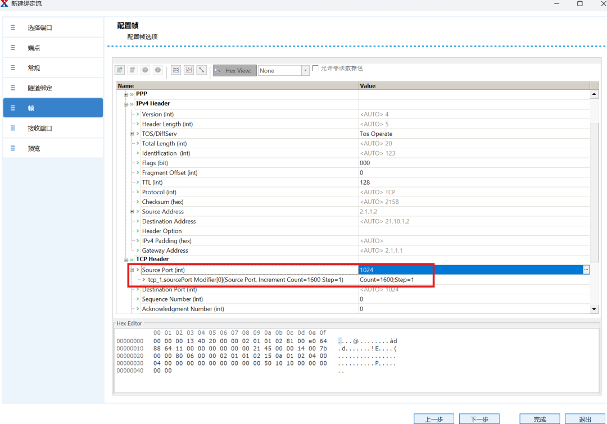607x424 pixels.
Task: Collapse the IPv4 Header node
Action: [125, 103]
